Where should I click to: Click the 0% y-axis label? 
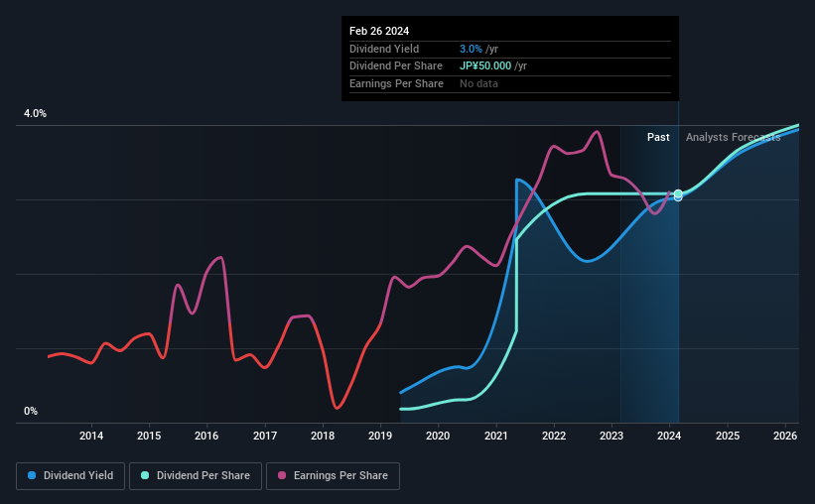tap(31, 411)
